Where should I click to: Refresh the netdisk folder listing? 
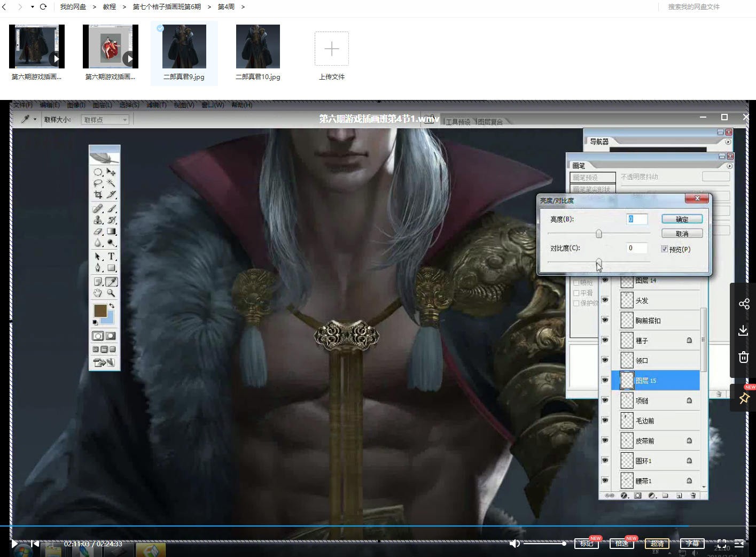43,7
